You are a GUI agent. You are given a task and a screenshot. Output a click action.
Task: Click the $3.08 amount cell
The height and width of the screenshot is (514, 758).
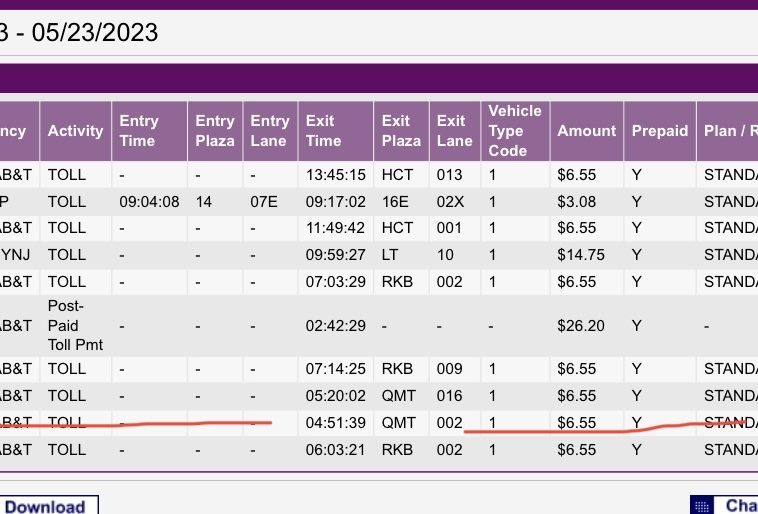(x=576, y=201)
